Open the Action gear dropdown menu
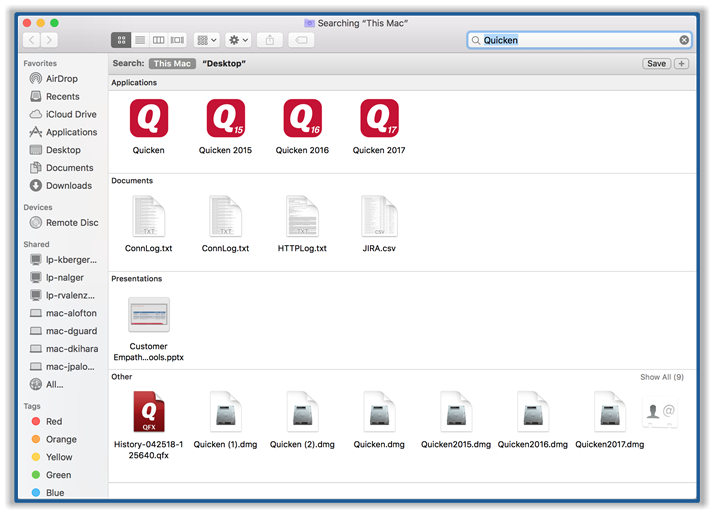This screenshot has height=516, width=716. [239, 40]
